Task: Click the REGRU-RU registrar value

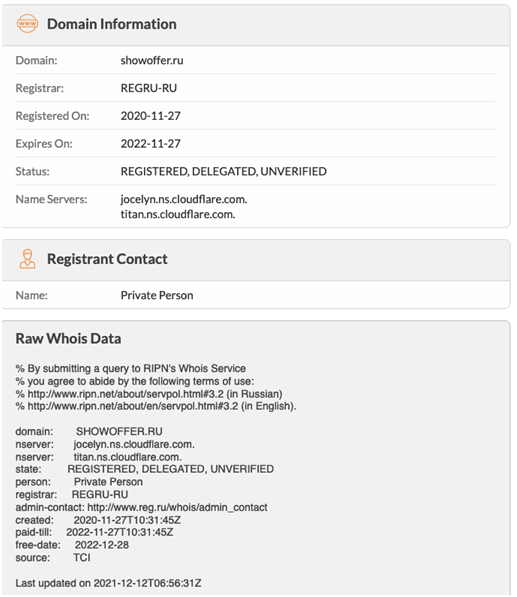Action: pyautogui.click(x=149, y=88)
